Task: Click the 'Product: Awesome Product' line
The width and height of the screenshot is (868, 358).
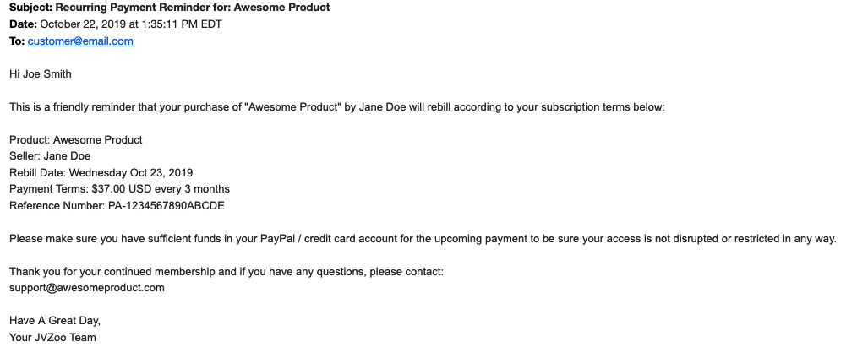Action: click(x=76, y=140)
